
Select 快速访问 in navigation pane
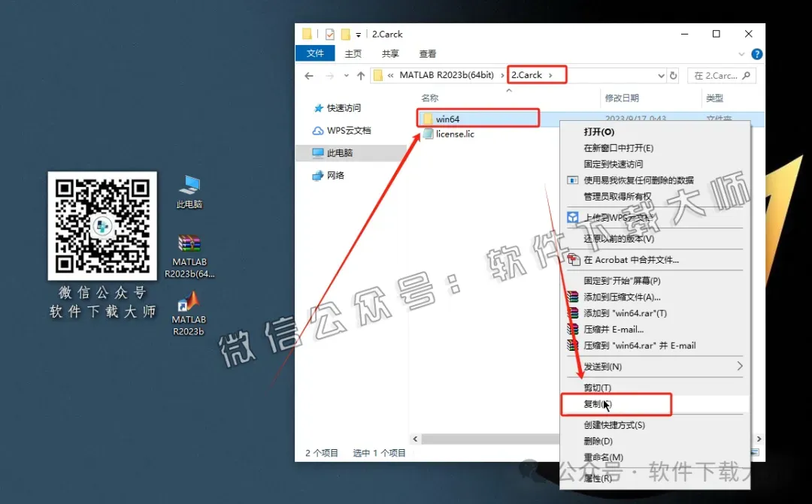pyautogui.click(x=337, y=107)
